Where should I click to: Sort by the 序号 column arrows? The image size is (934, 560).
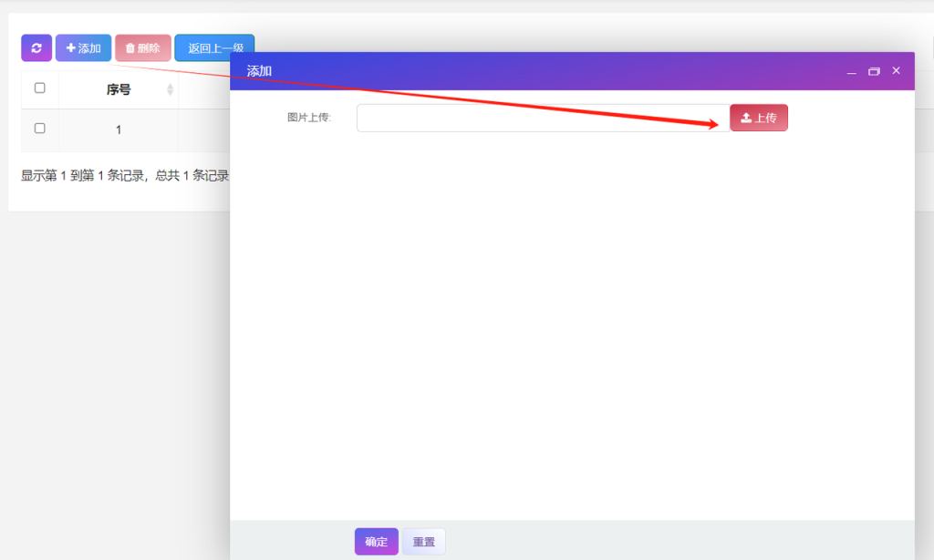pyautogui.click(x=170, y=89)
